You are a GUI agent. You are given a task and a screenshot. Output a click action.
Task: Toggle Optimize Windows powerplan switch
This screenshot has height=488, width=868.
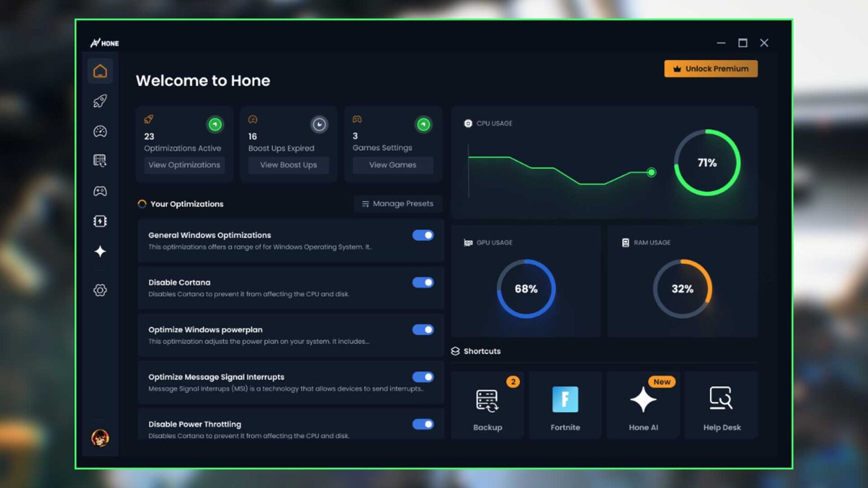point(423,330)
